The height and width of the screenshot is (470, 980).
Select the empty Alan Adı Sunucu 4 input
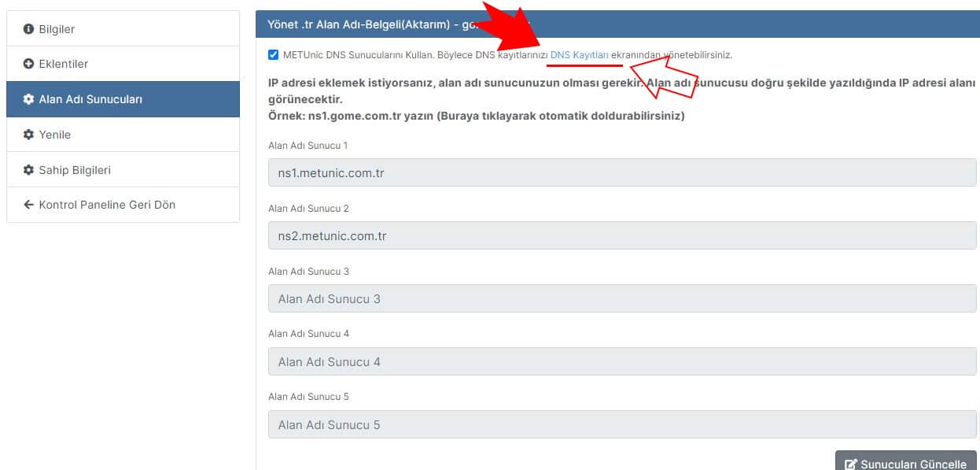pos(621,361)
